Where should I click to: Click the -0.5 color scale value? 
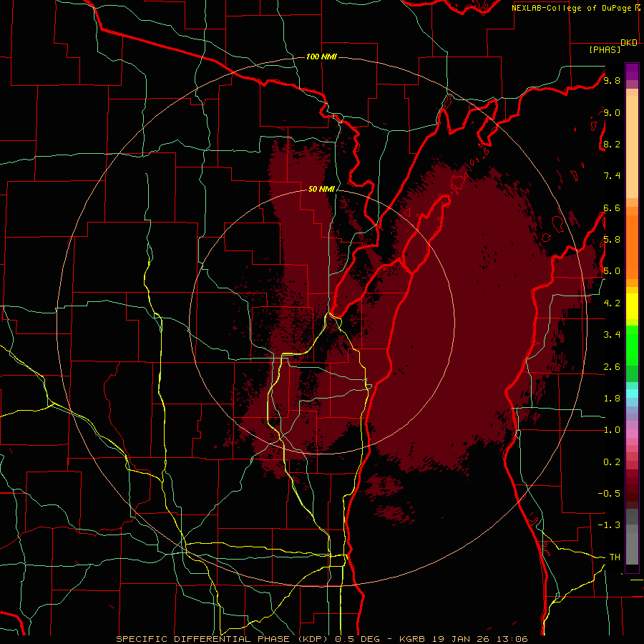pos(609,494)
